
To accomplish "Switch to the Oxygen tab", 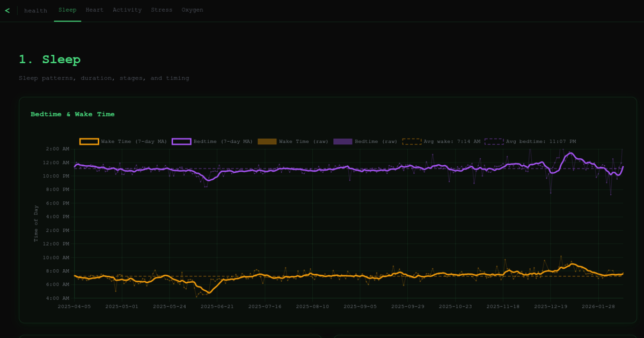I will (192, 9).
